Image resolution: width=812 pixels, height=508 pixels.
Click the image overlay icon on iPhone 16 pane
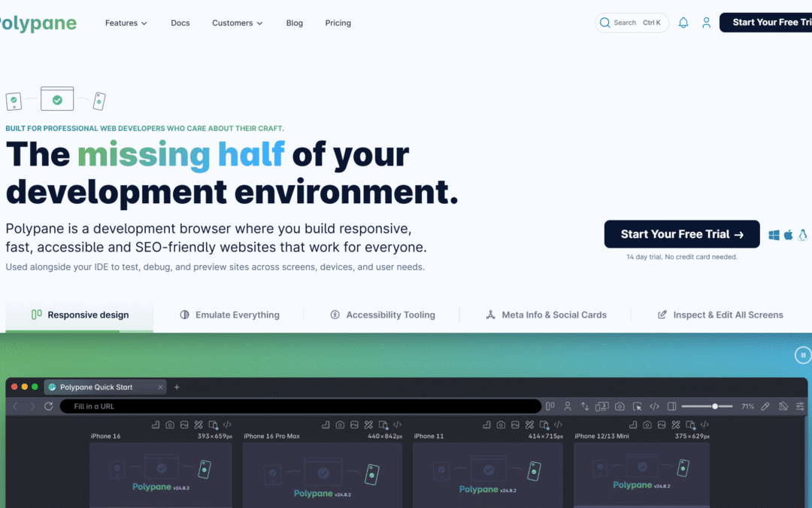184,424
